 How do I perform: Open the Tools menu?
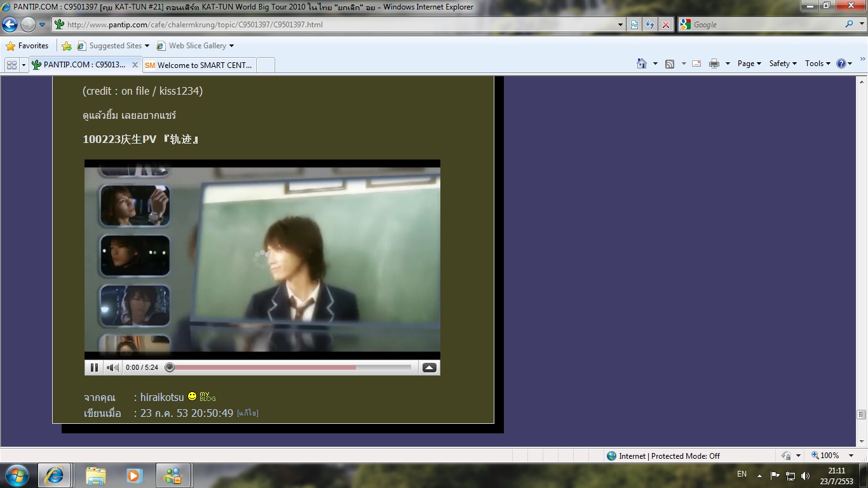pos(818,64)
